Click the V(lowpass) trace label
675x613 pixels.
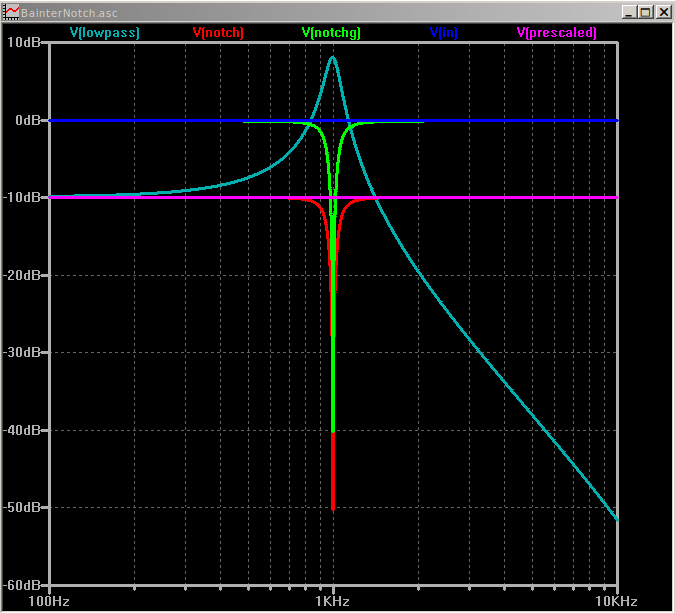point(105,33)
